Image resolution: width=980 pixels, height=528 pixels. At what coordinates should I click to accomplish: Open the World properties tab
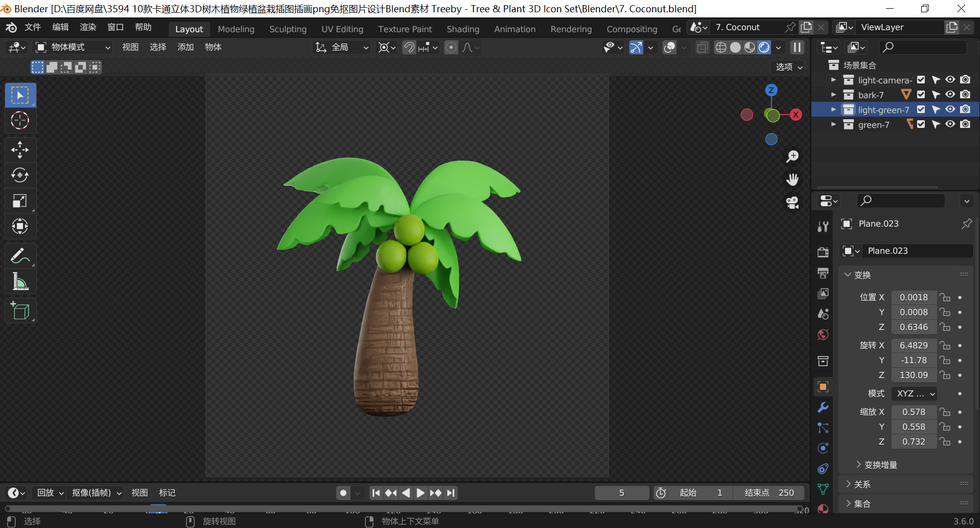(x=823, y=335)
